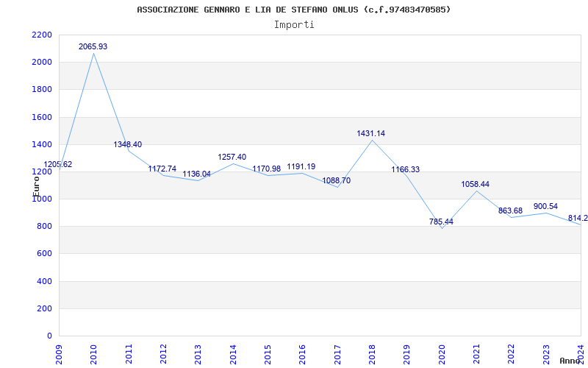Click the 785.44 value label
This screenshot has width=588, height=368.
coord(442,222)
